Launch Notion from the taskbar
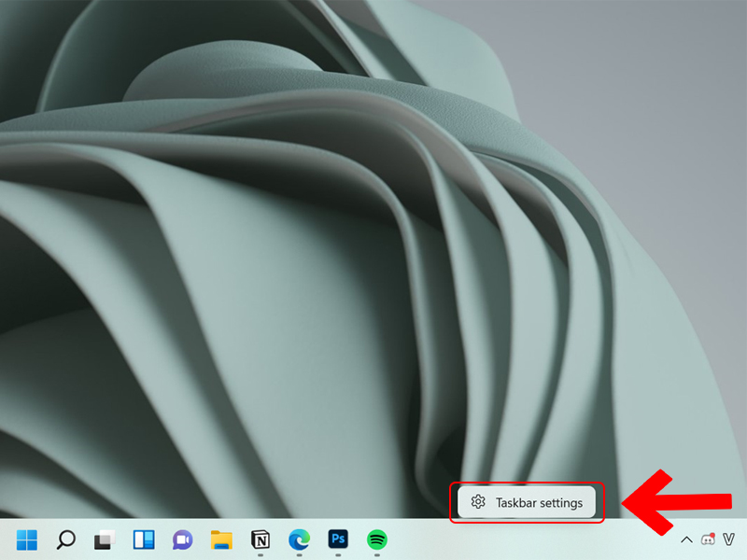Image resolution: width=747 pixels, height=560 pixels. click(x=259, y=539)
